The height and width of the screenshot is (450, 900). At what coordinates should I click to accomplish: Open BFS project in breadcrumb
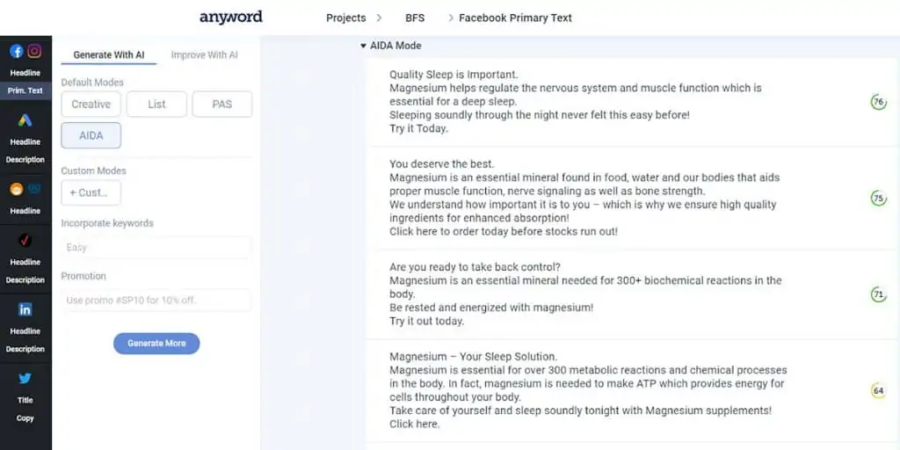coord(414,18)
